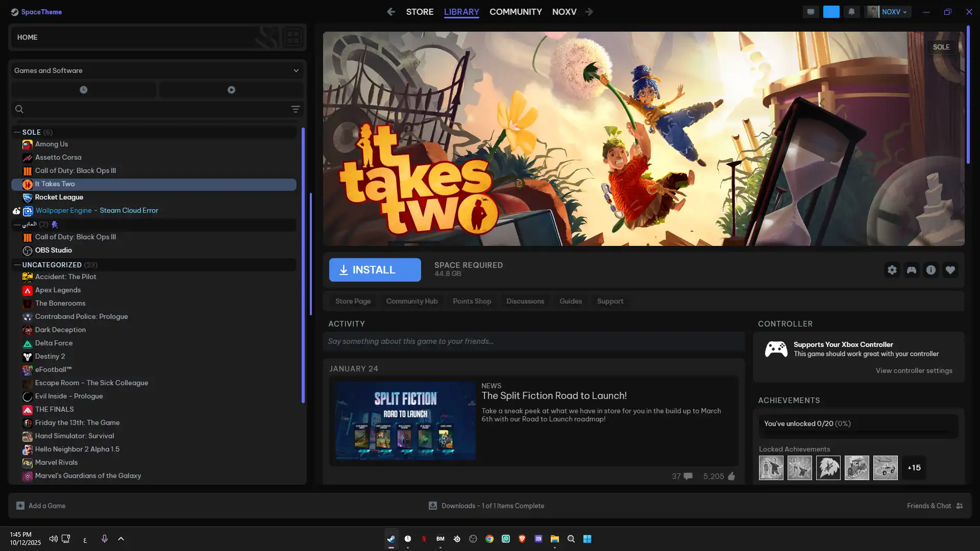
Task: Collapse the SOLE collection
Action: (17, 132)
